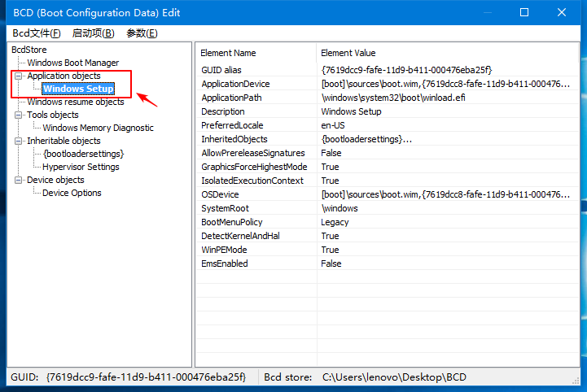This screenshot has width=587, height=392.
Task: Select Device Options tree item
Action: pyautogui.click(x=72, y=193)
